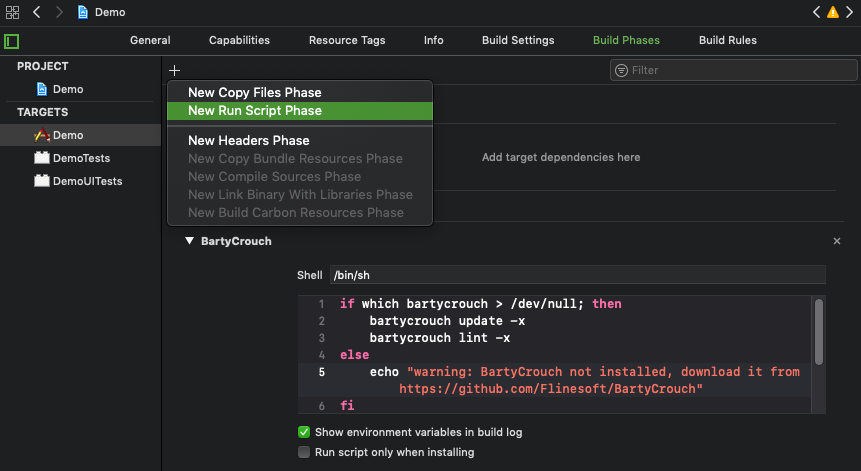Enable Run script only when installing

tap(304, 452)
